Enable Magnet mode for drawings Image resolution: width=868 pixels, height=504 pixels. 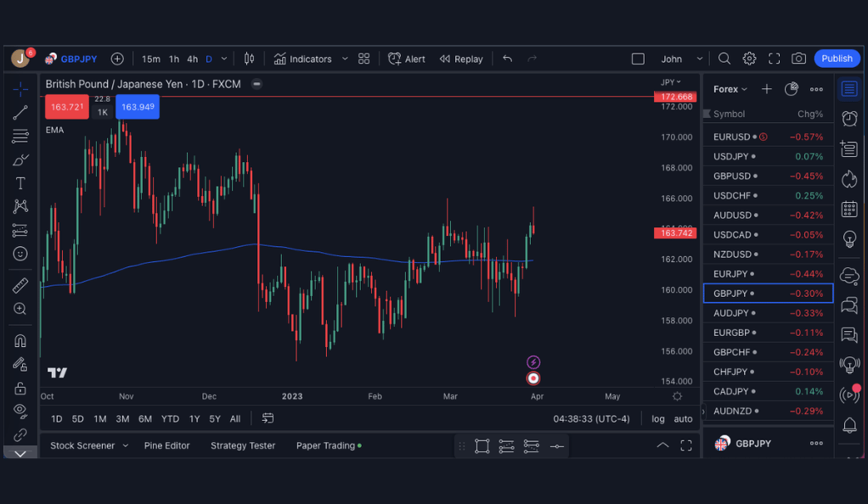click(x=20, y=340)
